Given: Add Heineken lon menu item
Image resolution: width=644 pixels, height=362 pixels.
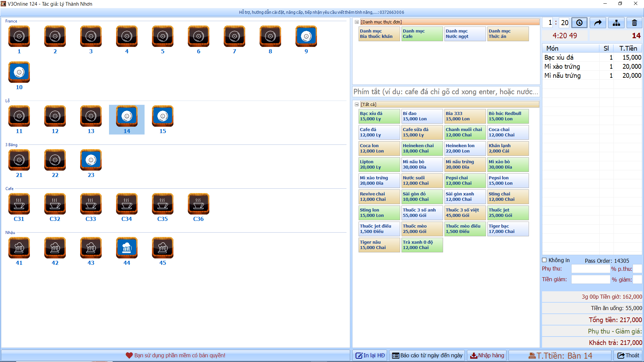Looking at the screenshot, I should pos(465,148).
